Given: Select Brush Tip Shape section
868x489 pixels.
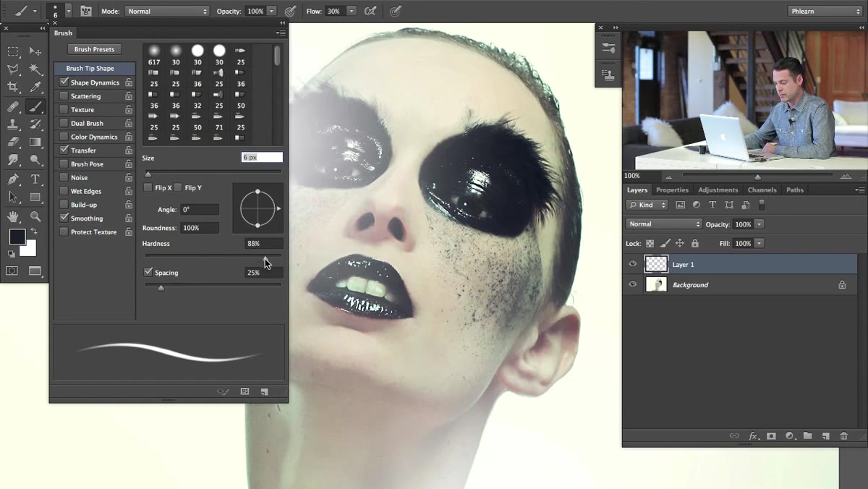Looking at the screenshot, I should tap(94, 68).
